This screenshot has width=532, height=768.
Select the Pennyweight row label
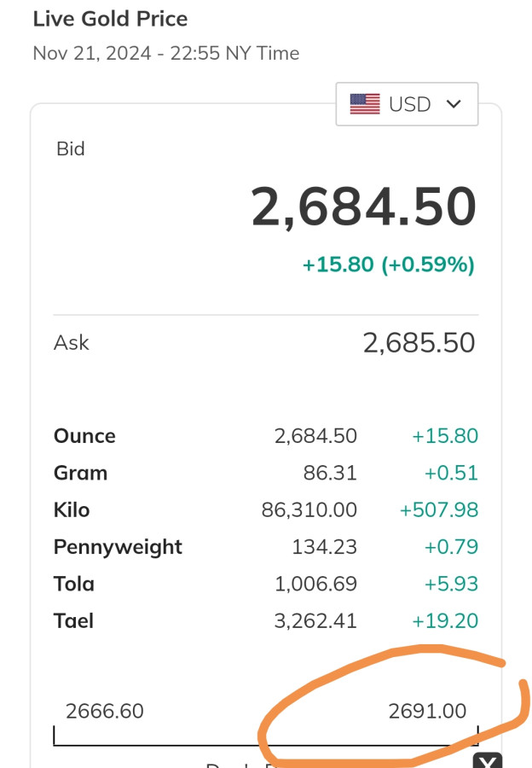[118, 547]
